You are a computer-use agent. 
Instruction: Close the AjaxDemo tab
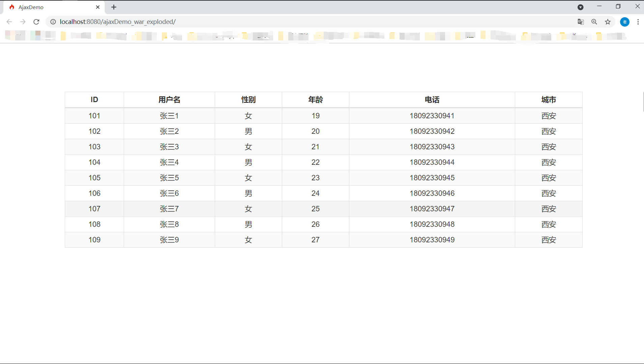coord(98,7)
